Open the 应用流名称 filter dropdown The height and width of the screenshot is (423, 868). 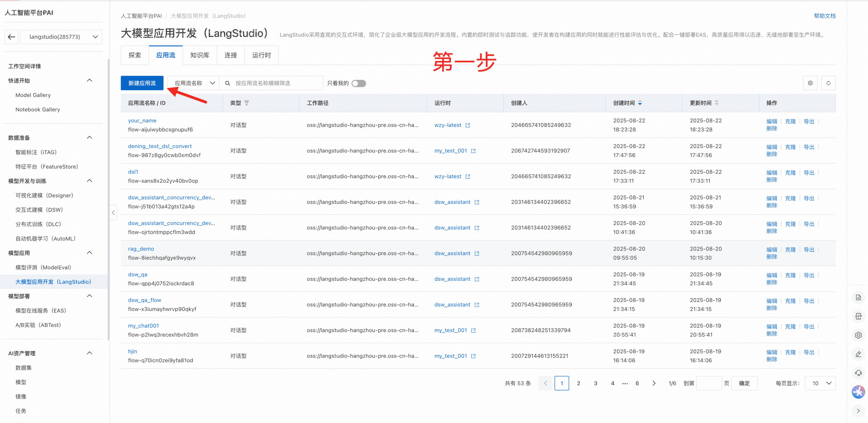[193, 83]
